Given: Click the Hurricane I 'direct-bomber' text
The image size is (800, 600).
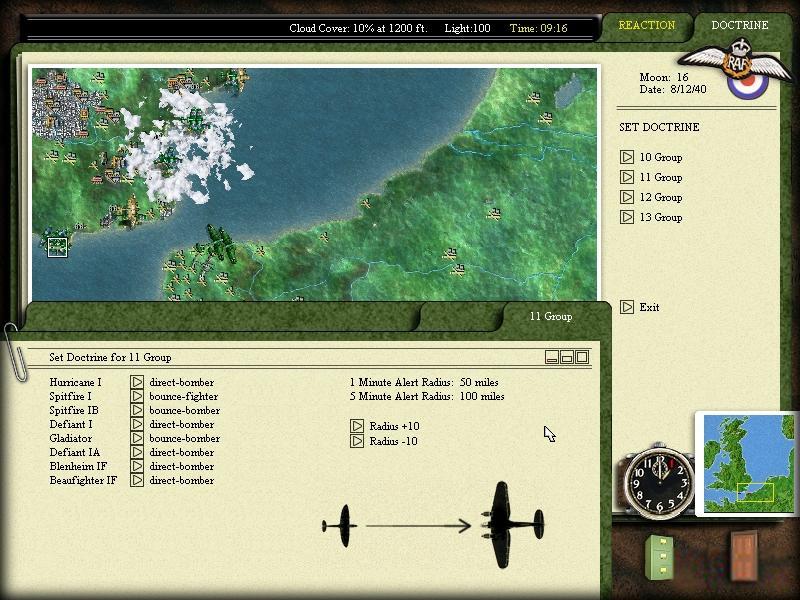Looking at the screenshot, I should (182, 382).
